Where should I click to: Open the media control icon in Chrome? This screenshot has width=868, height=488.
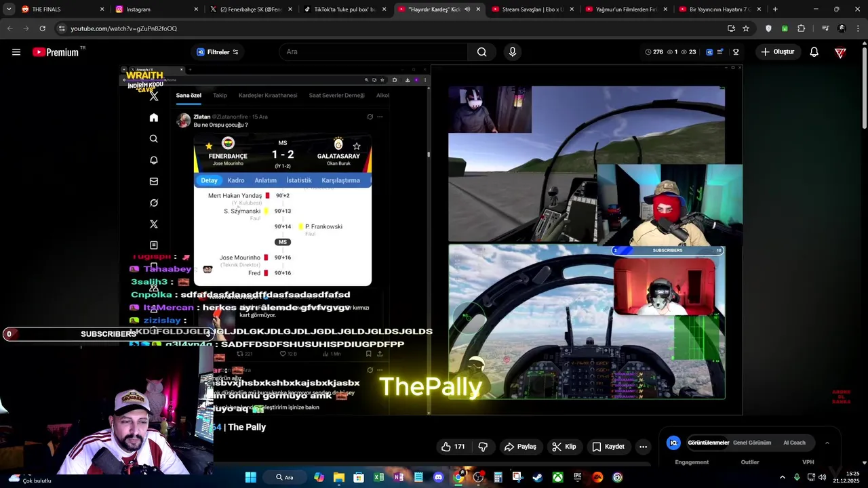tap(825, 28)
